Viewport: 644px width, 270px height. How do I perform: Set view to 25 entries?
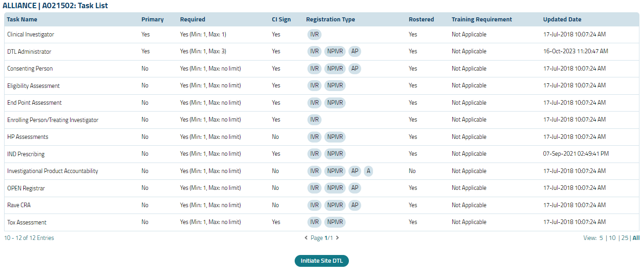625,238
